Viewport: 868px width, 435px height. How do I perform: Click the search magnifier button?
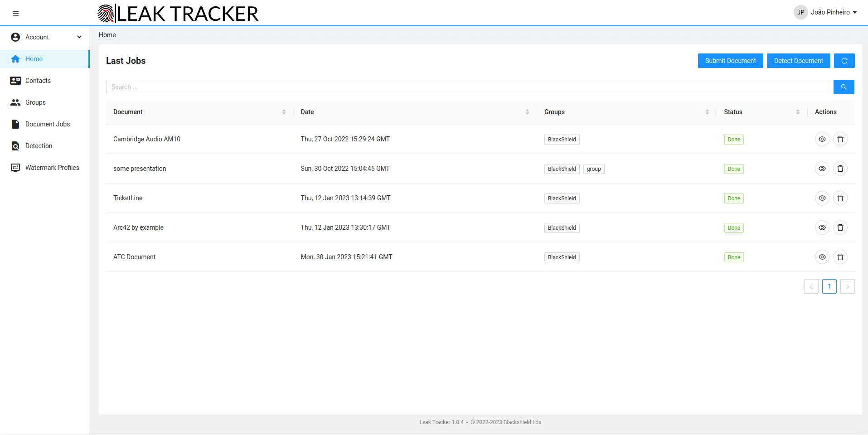[844, 87]
